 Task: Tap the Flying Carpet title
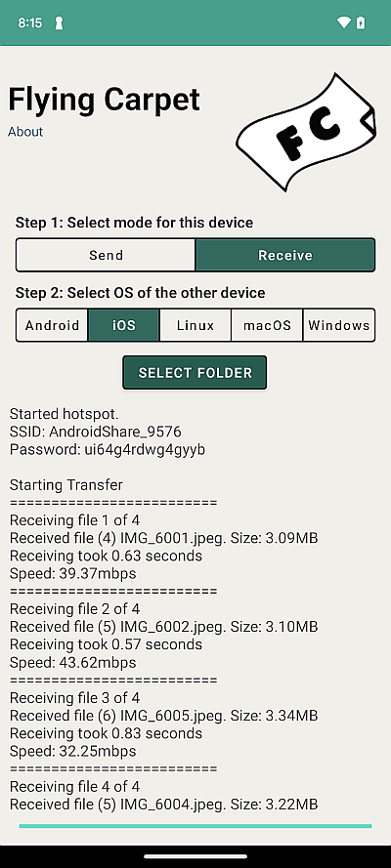point(104,100)
